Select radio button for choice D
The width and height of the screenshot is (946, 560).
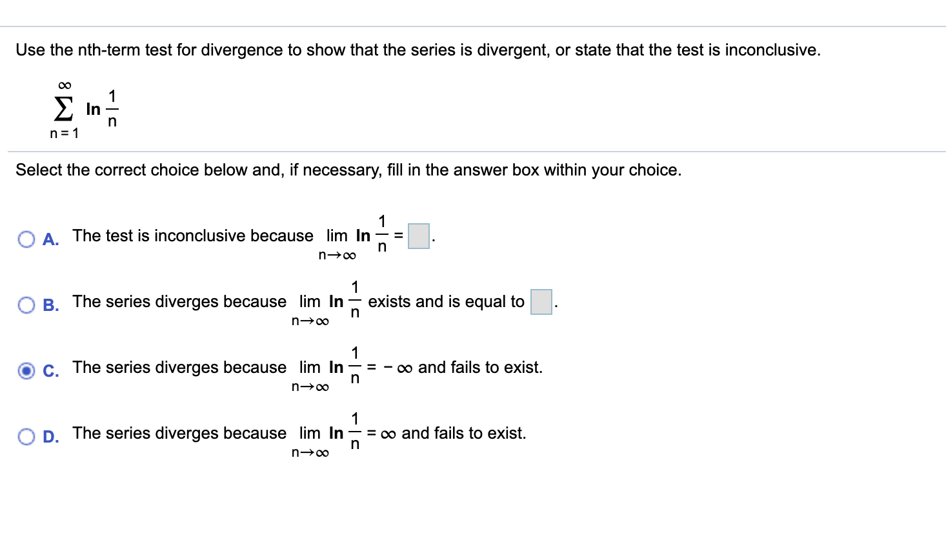(x=26, y=437)
